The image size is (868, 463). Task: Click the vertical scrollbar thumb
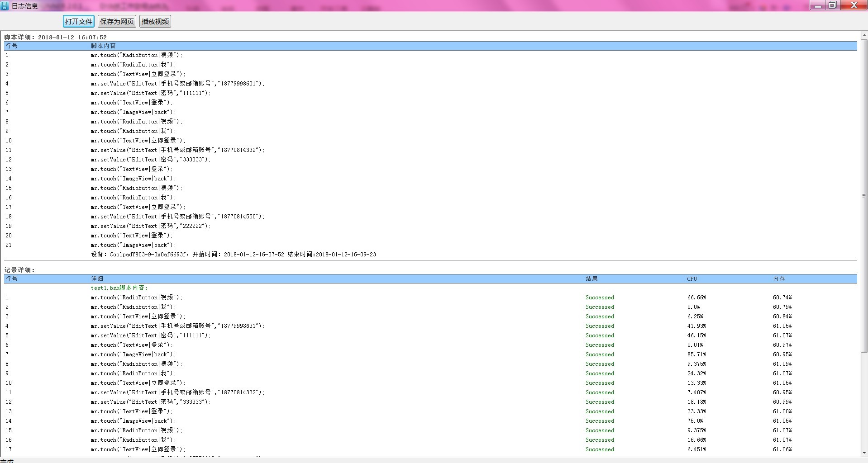click(864, 196)
